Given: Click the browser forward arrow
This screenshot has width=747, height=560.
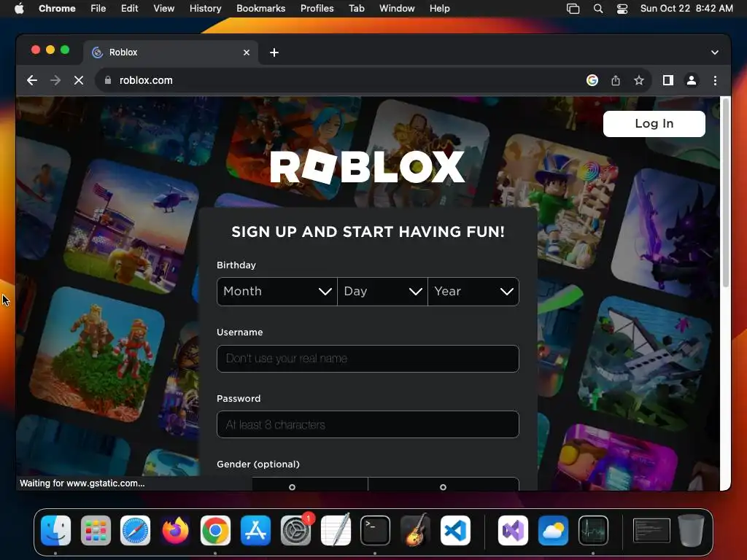Looking at the screenshot, I should click(55, 80).
